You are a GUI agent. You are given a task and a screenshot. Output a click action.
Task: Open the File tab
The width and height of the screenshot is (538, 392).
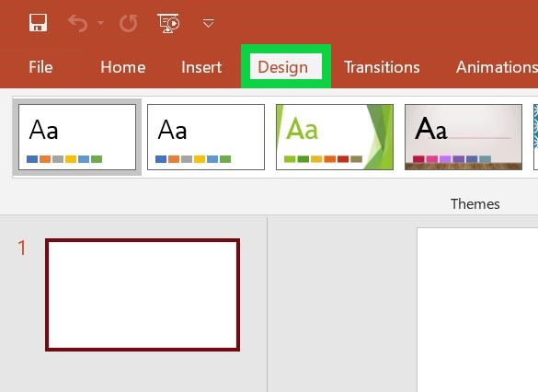pyautogui.click(x=40, y=67)
